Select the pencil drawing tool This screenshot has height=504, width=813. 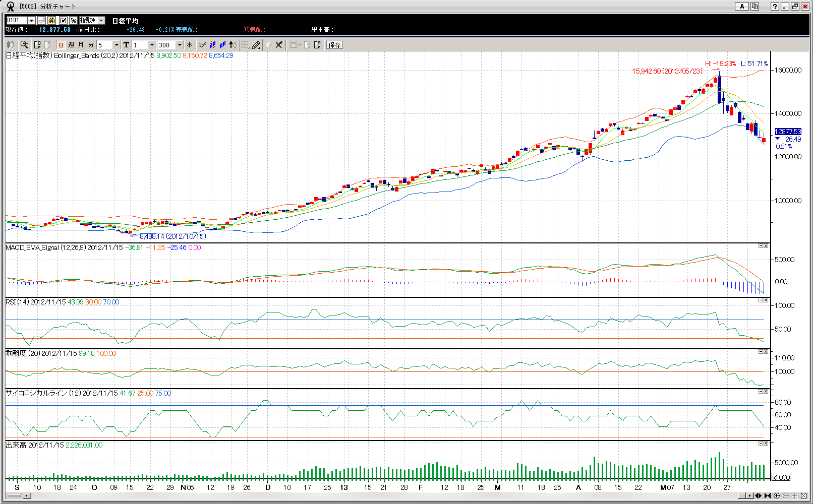pos(256,45)
